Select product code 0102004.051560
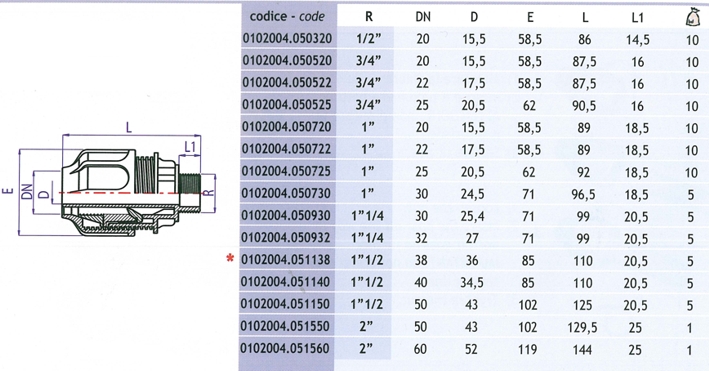709x371 pixels. tap(285, 348)
